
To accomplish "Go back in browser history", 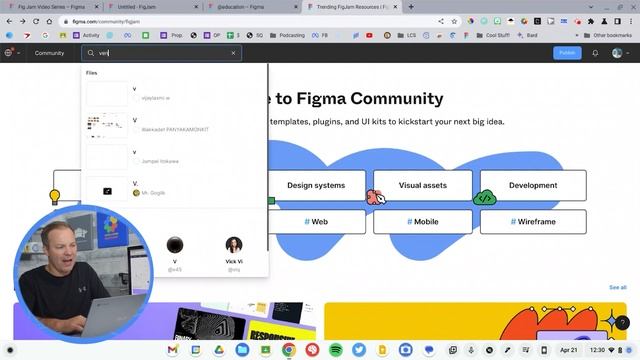I will (9, 21).
